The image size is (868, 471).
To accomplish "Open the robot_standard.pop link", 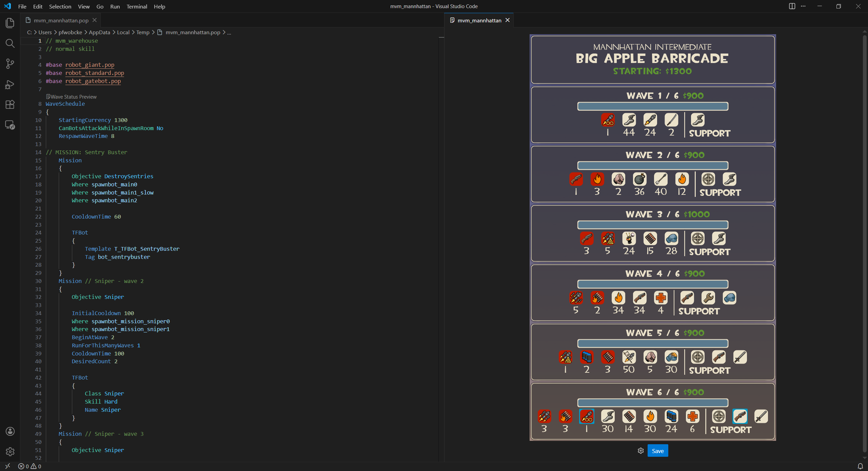I will pyautogui.click(x=95, y=73).
